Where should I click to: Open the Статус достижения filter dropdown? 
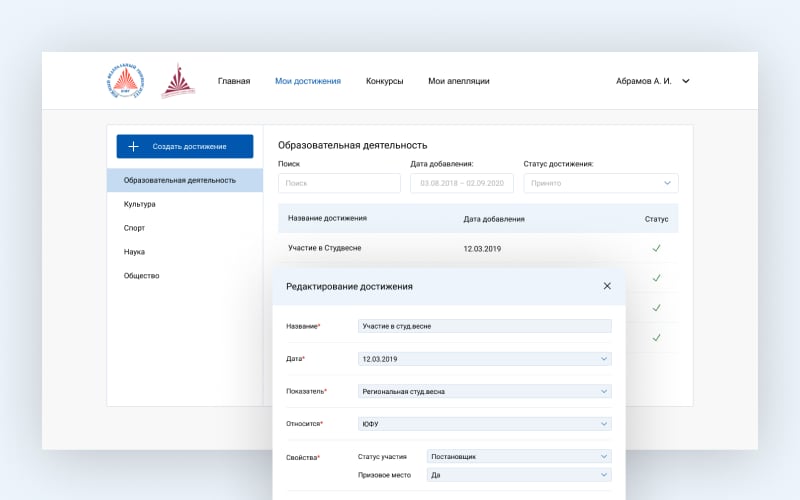[601, 183]
